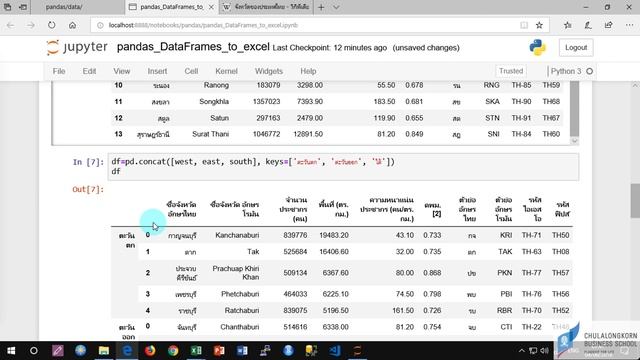640x360 pixels.
Task: Open the Cell menu
Action: (191, 71)
